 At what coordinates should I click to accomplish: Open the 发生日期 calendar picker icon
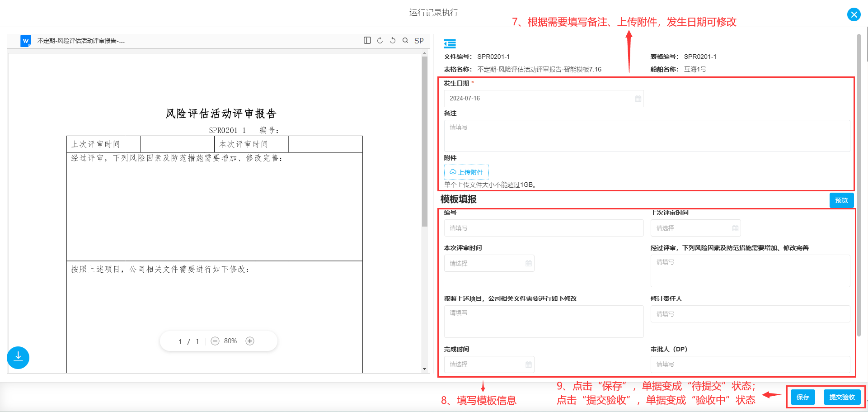click(638, 99)
